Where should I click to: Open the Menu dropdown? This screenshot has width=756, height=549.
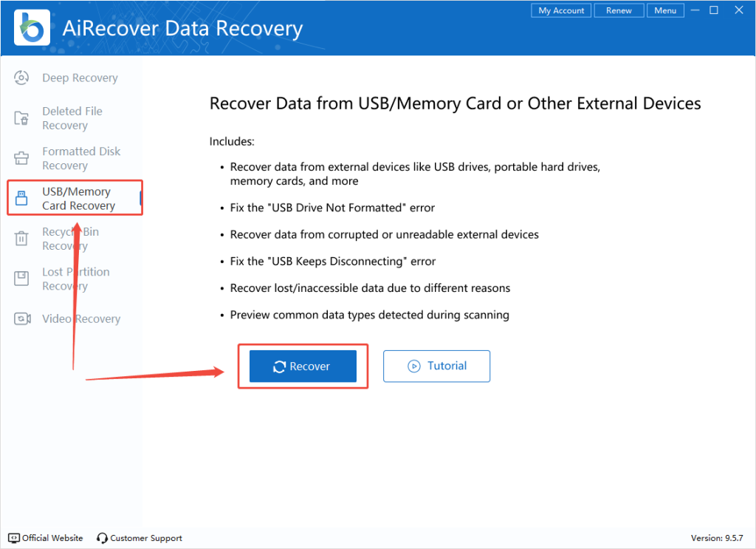(x=665, y=10)
